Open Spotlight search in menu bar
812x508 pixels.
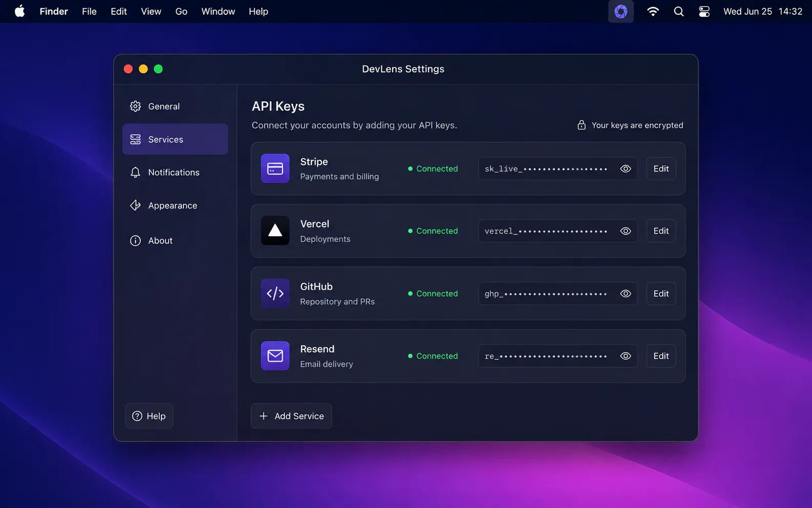(679, 11)
